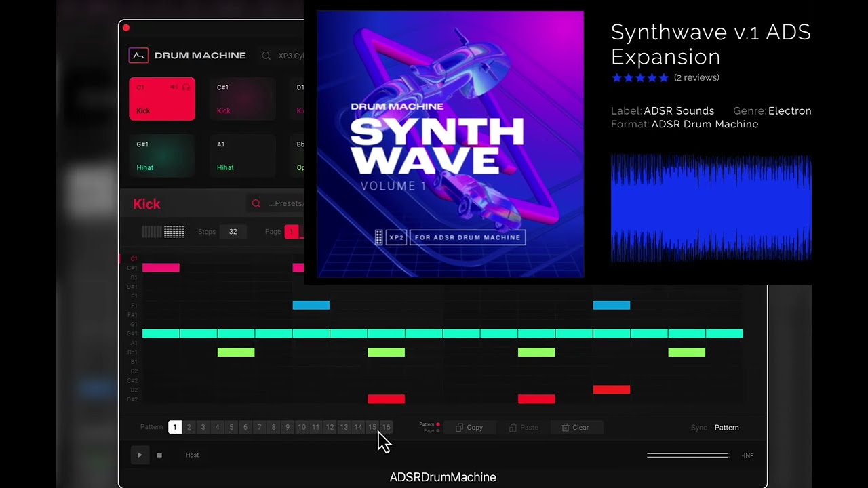Image resolution: width=868 pixels, height=488 pixels.
Task: Select pattern slot 11
Action: click(x=315, y=427)
